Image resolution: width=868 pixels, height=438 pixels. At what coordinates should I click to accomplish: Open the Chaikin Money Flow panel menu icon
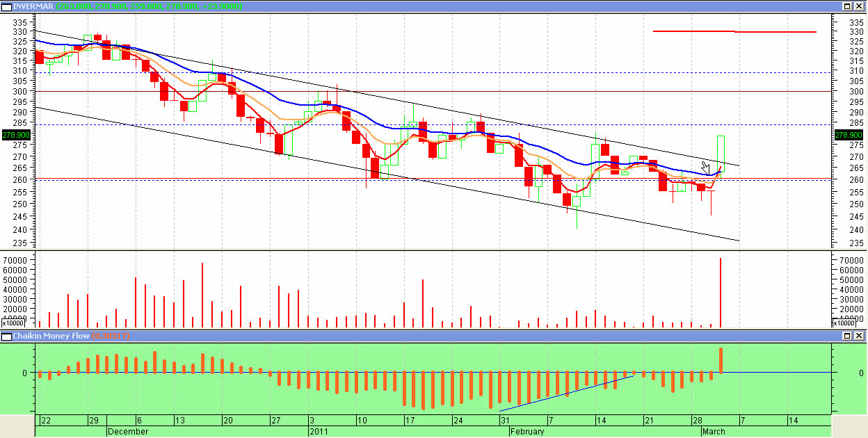(6, 336)
